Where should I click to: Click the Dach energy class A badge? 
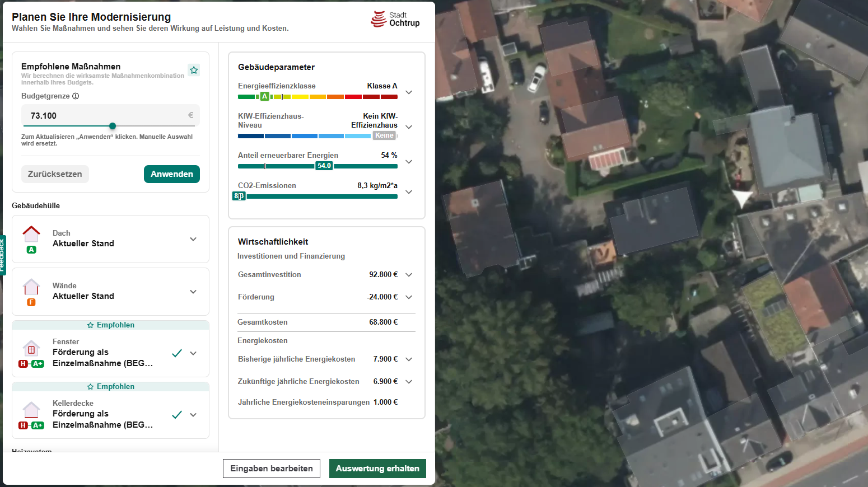pyautogui.click(x=31, y=250)
